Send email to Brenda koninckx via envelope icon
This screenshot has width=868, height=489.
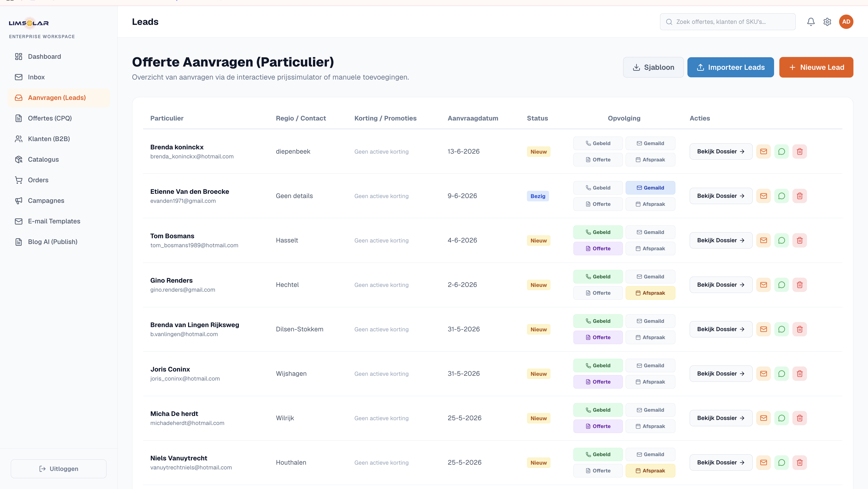click(764, 152)
